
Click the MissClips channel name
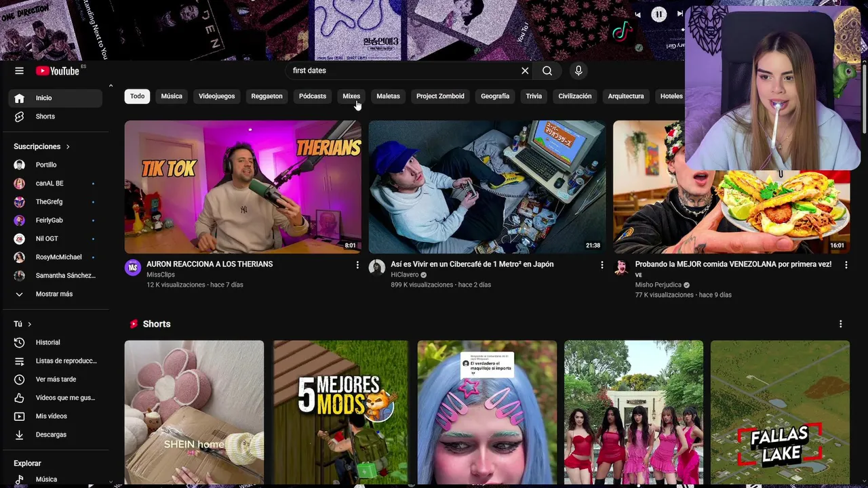click(161, 274)
